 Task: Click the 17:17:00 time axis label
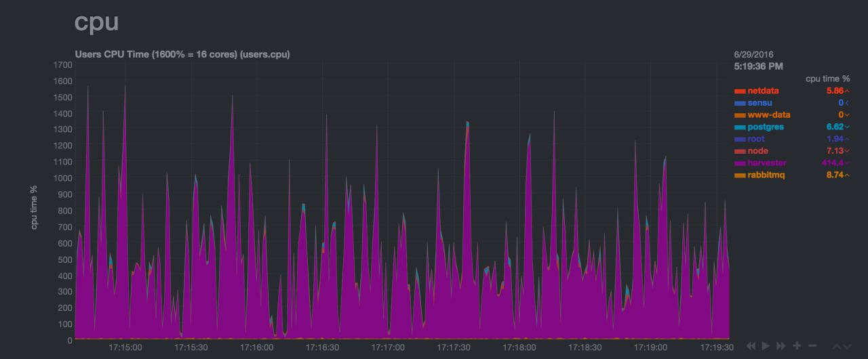click(388, 347)
